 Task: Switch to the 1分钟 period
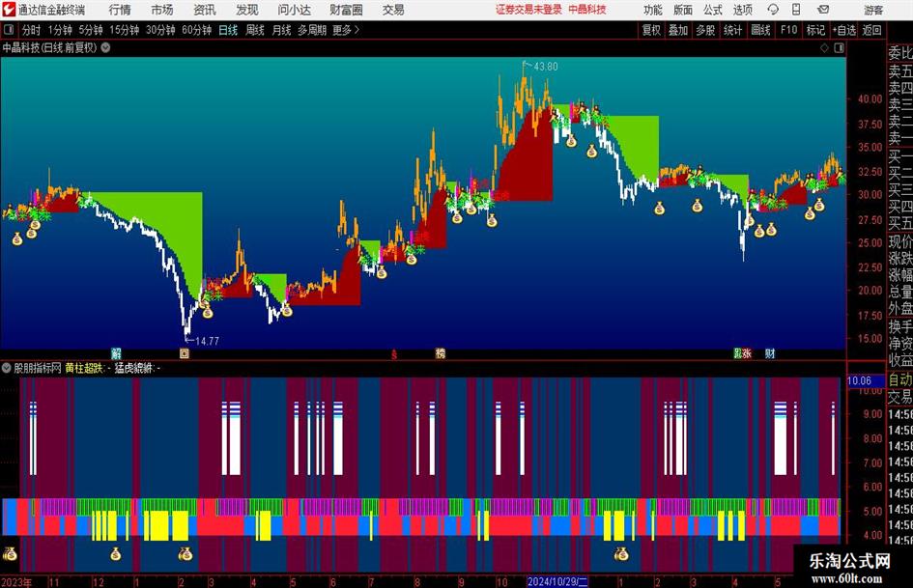click(60, 30)
